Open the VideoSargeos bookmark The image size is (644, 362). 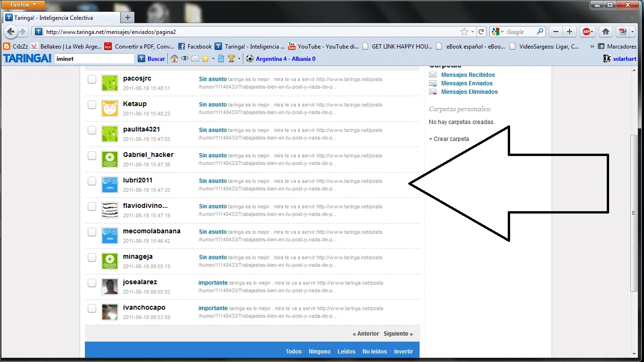coord(545,46)
